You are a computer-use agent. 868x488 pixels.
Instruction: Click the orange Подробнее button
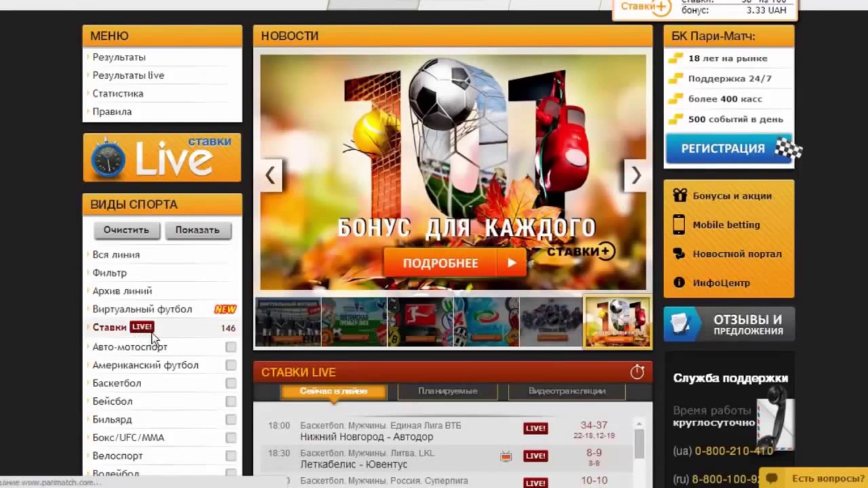pos(454,263)
